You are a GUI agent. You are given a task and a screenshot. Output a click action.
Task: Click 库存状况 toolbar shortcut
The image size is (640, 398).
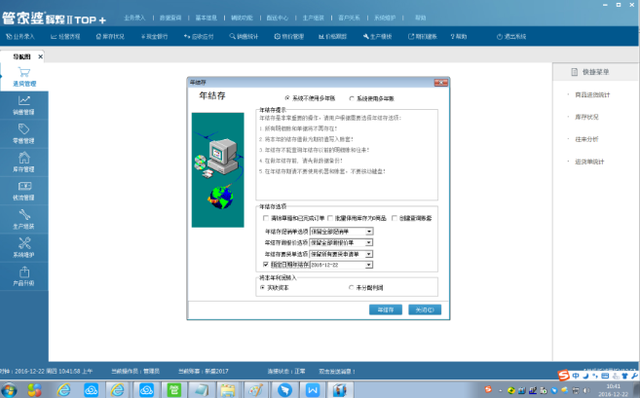[x=110, y=36]
